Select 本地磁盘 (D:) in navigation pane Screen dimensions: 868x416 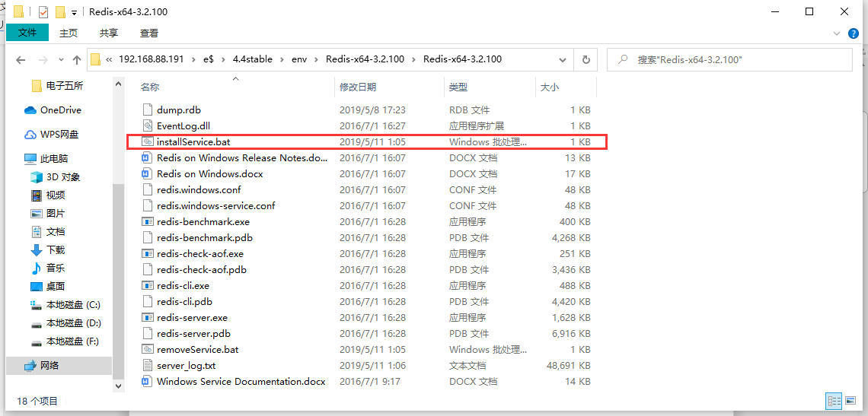point(65,323)
